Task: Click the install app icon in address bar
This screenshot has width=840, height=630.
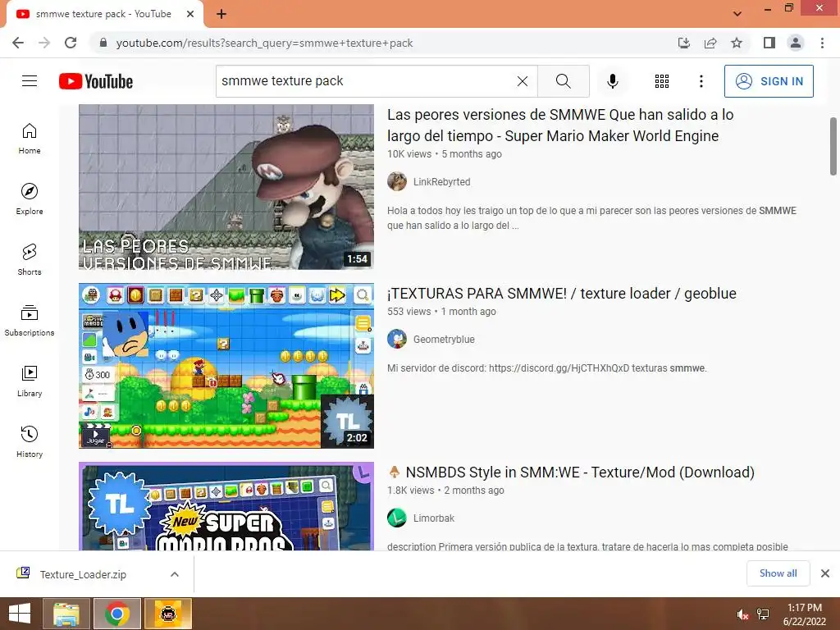Action: tap(683, 43)
